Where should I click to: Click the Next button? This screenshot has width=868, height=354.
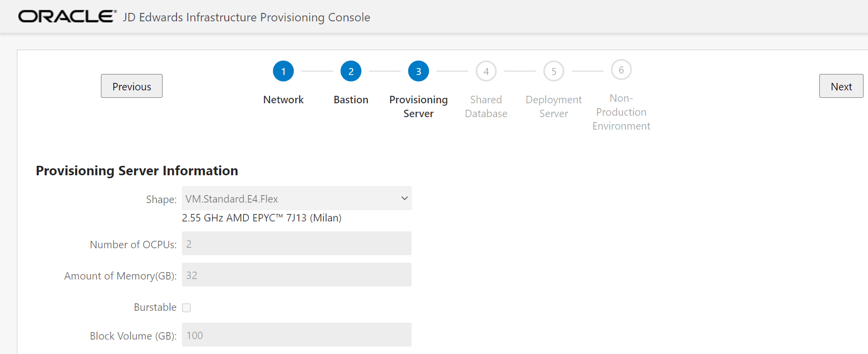click(841, 86)
